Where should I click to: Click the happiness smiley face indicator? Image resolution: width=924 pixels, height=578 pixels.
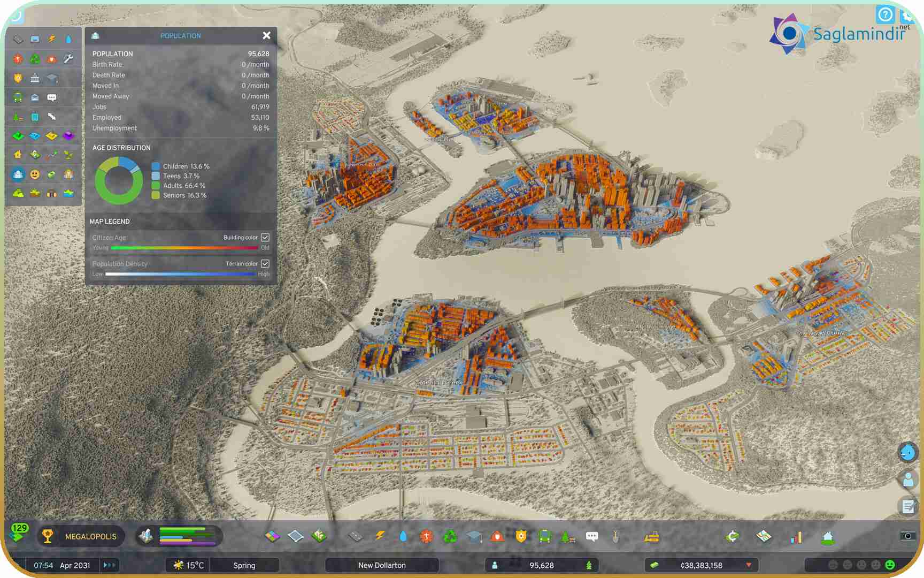click(x=890, y=565)
